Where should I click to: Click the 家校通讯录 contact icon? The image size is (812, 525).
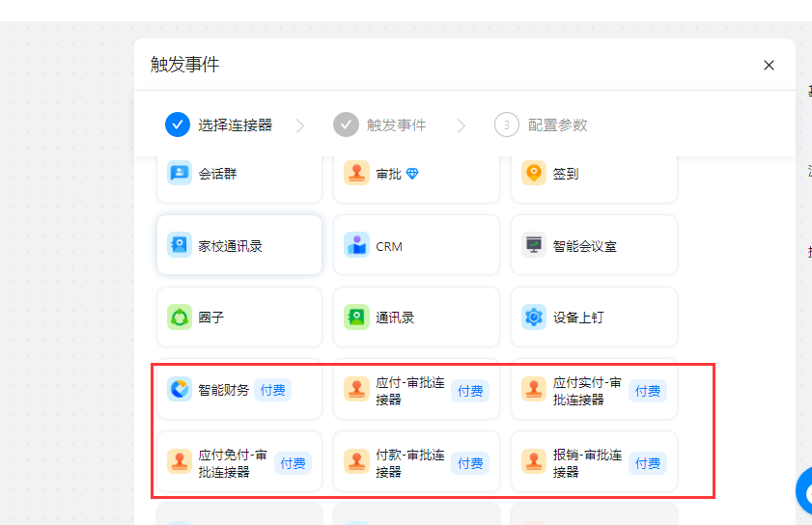(180, 245)
